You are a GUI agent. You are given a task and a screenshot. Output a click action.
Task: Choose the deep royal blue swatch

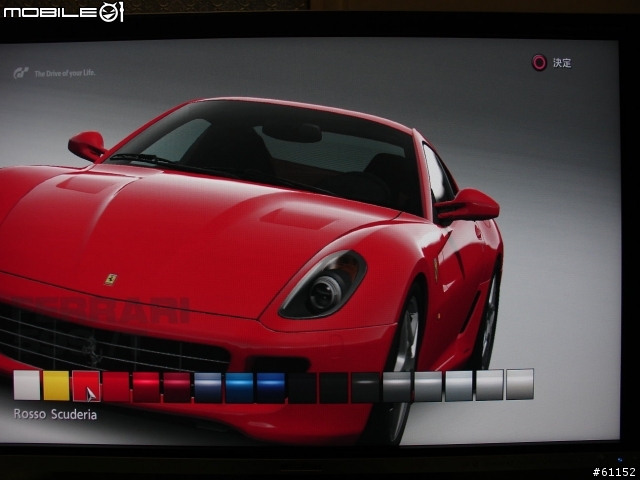pyautogui.click(x=271, y=388)
